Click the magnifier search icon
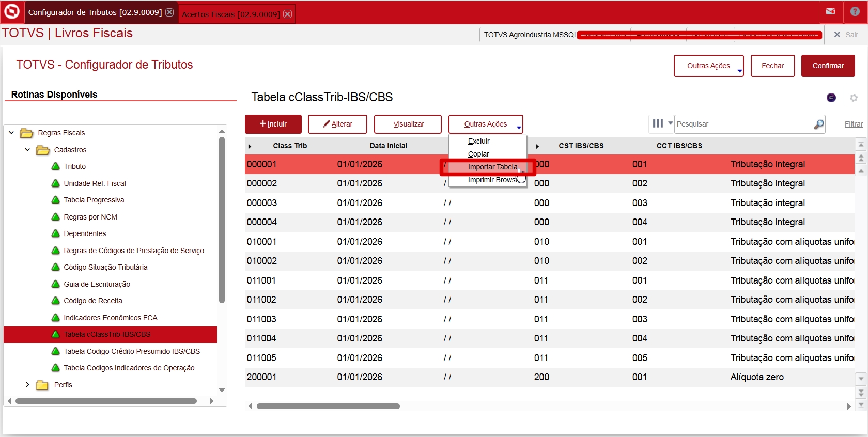868x437 pixels. tap(818, 124)
